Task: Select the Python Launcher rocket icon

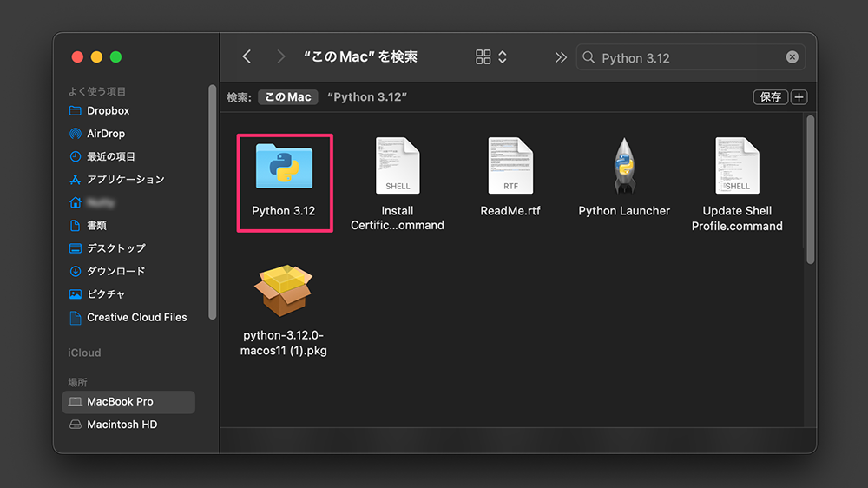Action: pos(624,166)
